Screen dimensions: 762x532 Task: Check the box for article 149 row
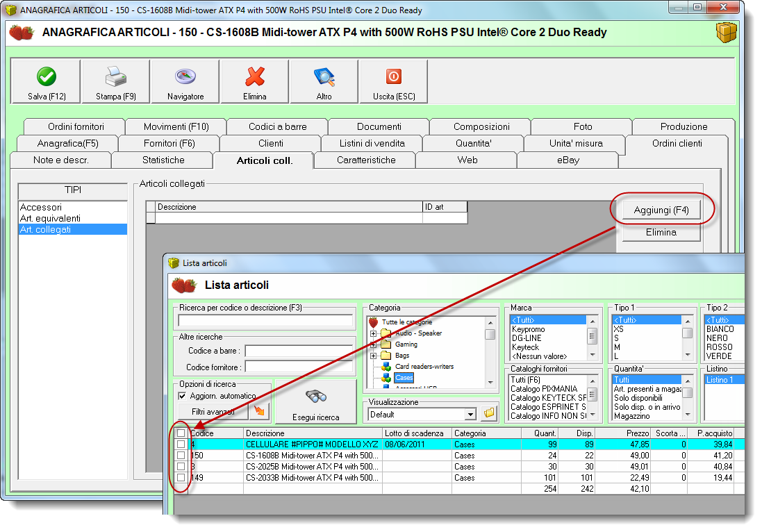[181, 478]
